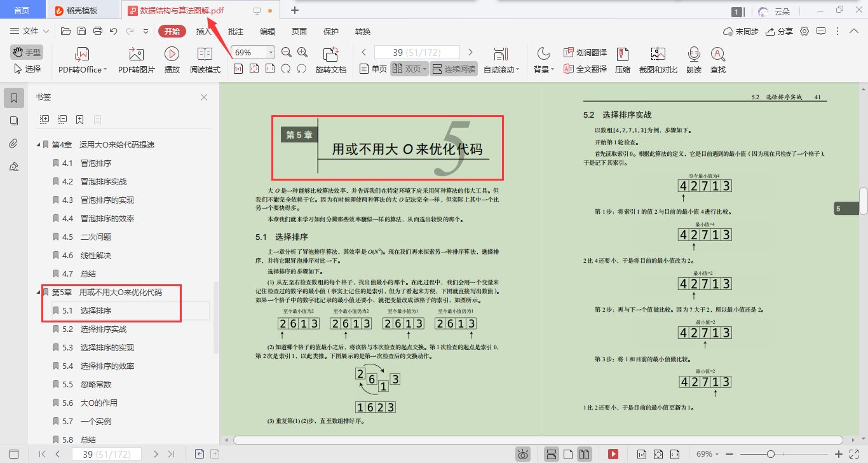Switch to 页面 ribbon tab

(x=299, y=31)
